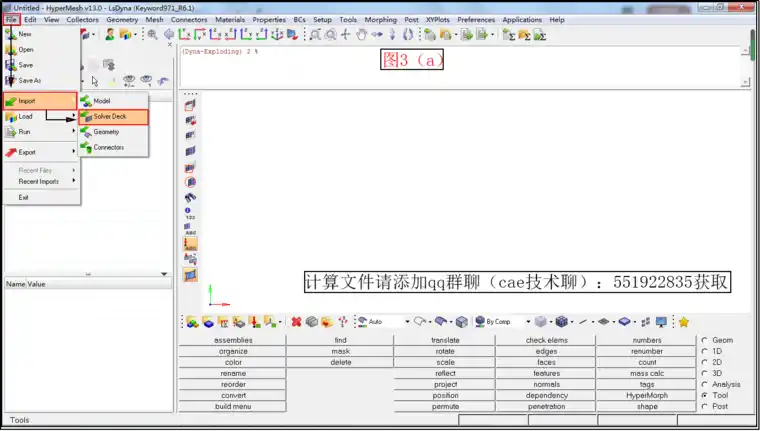
Task: Click the right eye visibility icon in browser
Action: 146,80
